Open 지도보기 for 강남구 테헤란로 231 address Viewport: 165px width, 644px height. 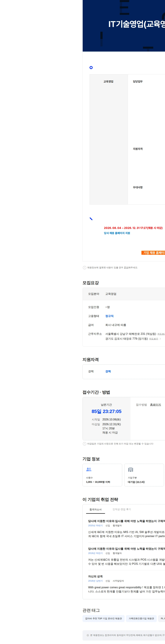click(x=161, y=334)
